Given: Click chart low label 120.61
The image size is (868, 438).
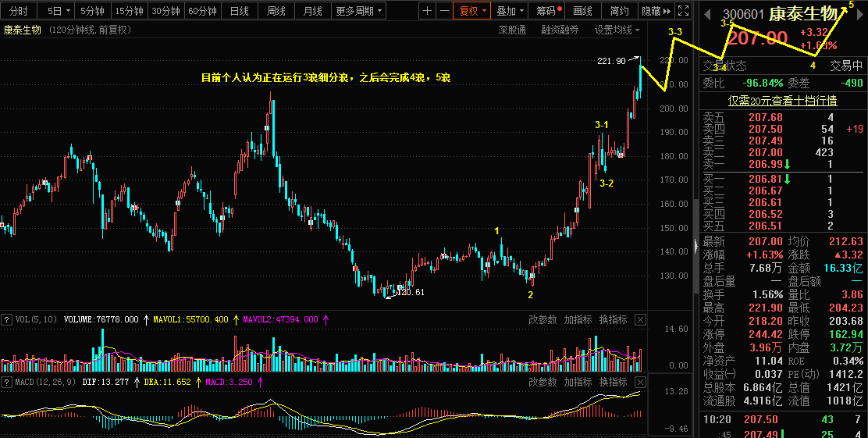Looking at the screenshot, I should pos(411,292).
